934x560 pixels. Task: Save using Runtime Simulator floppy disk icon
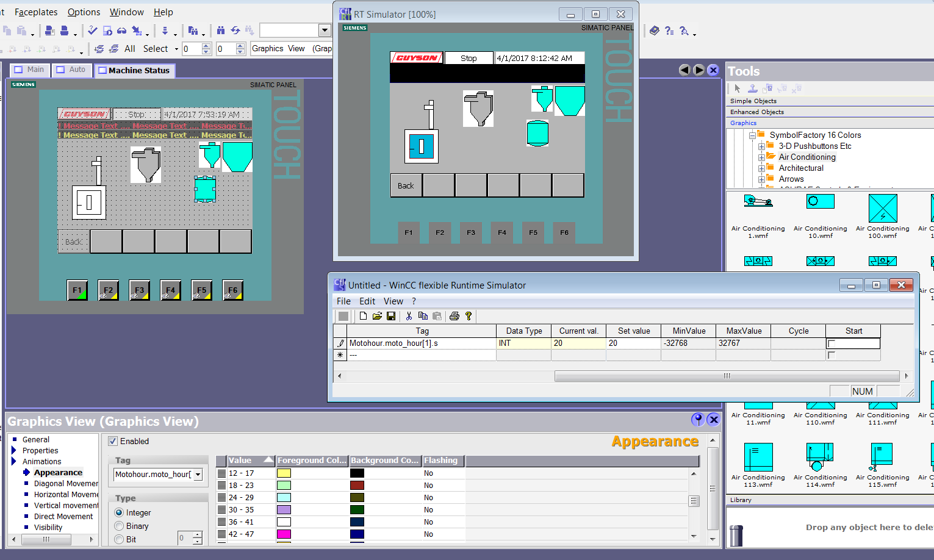(391, 316)
